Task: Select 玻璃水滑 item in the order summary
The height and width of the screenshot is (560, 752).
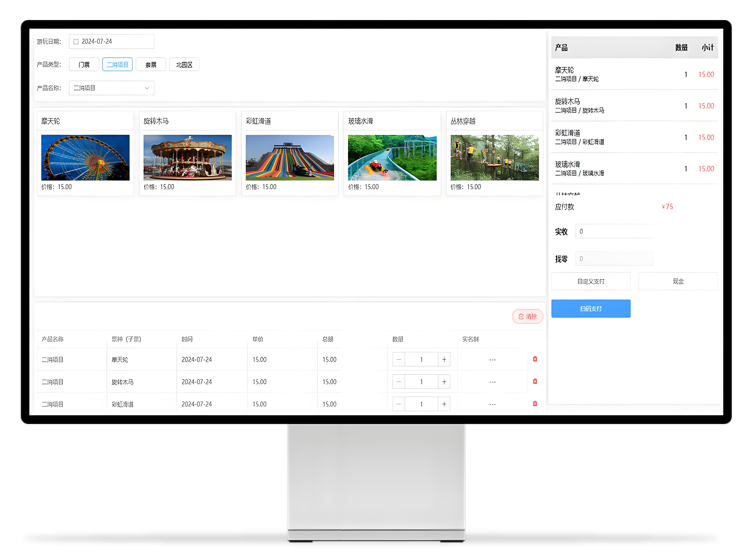Action: (634, 168)
